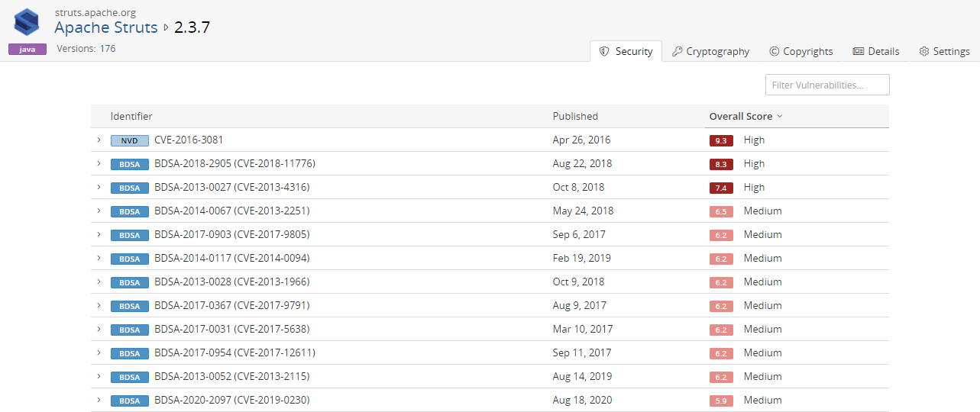The width and height of the screenshot is (980, 412).
Task: Click version number 2.3.7
Action: [x=192, y=27]
